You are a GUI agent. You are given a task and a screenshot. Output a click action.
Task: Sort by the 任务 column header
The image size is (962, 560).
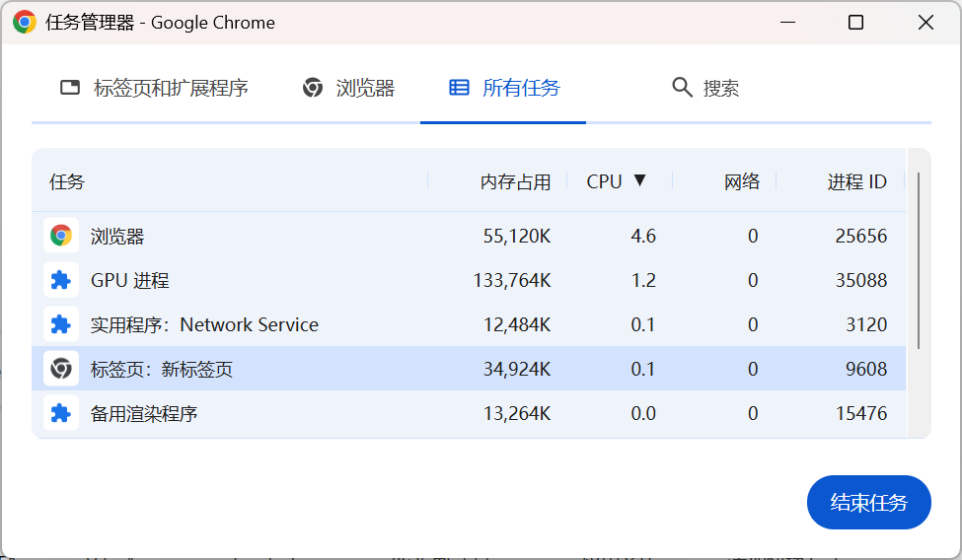tap(67, 181)
